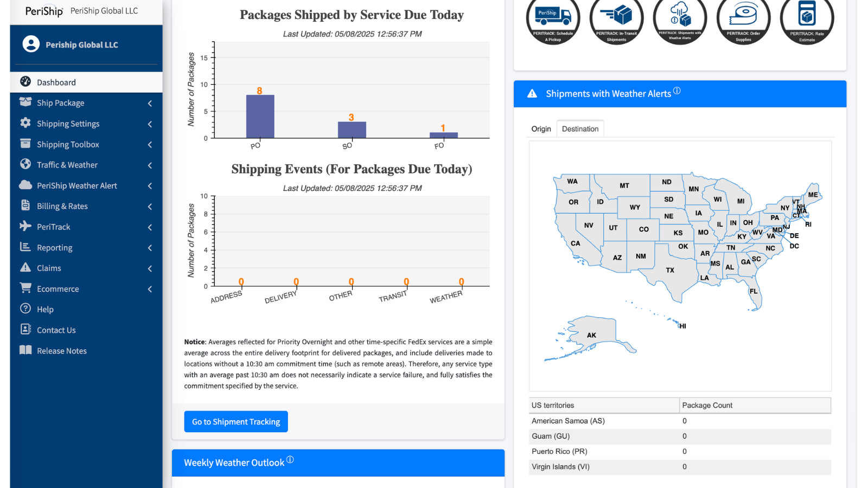Screen dimensions: 868x488
Task: Click the PO bar in shipped chart
Action: tap(260, 117)
